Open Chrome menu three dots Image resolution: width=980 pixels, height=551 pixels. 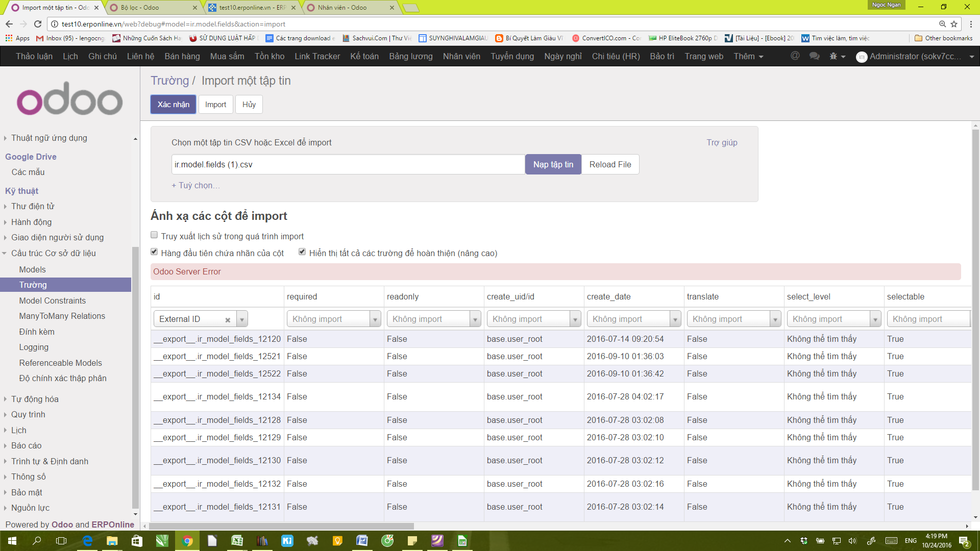click(971, 24)
